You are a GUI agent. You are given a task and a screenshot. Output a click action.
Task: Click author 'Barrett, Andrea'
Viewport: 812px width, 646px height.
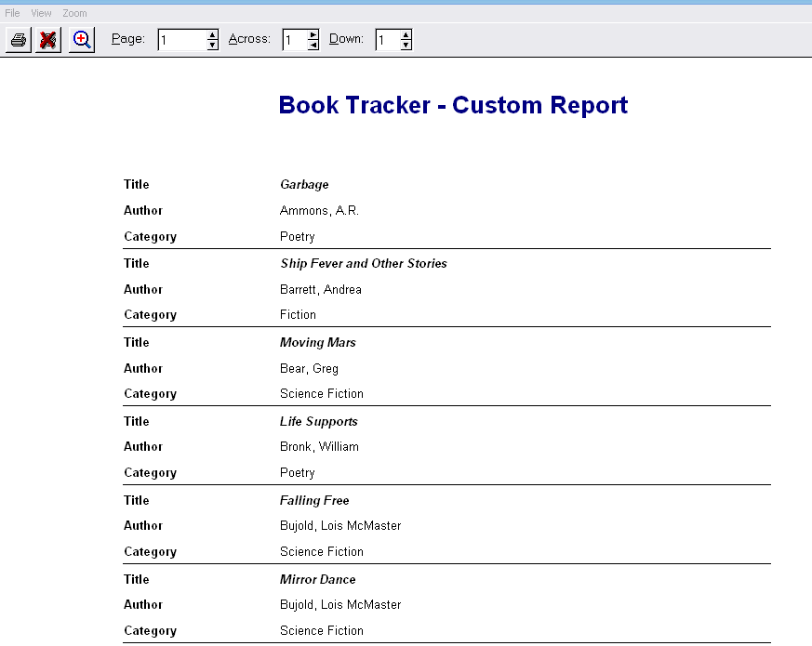coord(321,289)
